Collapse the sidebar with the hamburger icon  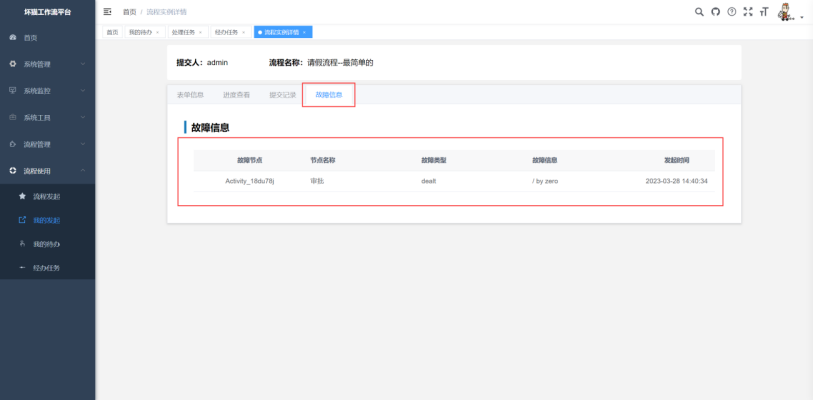pyautogui.click(x=108, y=11)
